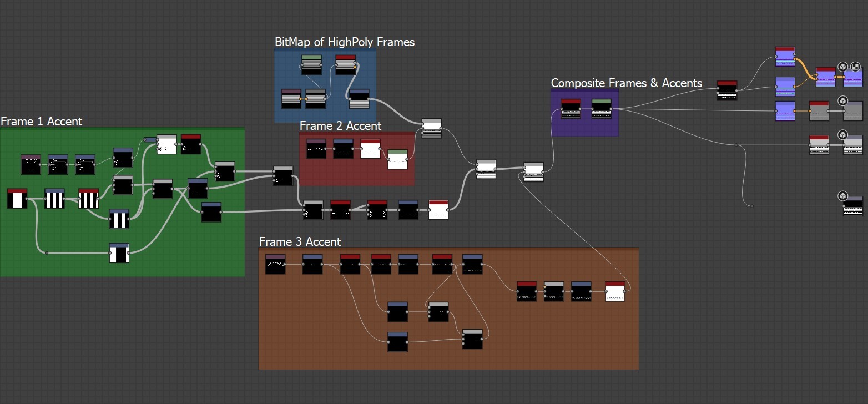Select the "Frame 2 Accent" frame title
This screenshot has width=868, height=404.
[341, 125]
